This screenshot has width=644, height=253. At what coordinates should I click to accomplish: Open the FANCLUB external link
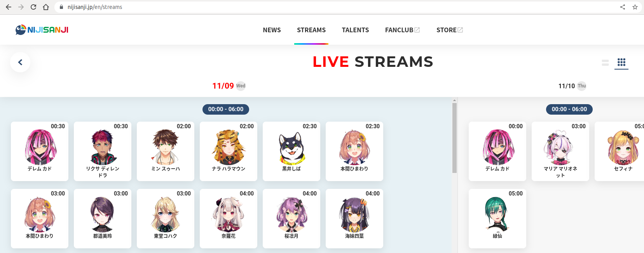coord(402,30)
